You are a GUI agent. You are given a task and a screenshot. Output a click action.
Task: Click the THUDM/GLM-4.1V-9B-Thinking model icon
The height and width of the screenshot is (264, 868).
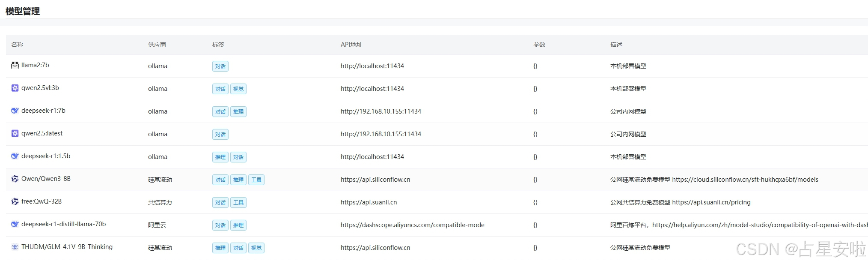(x=15, y=247)
